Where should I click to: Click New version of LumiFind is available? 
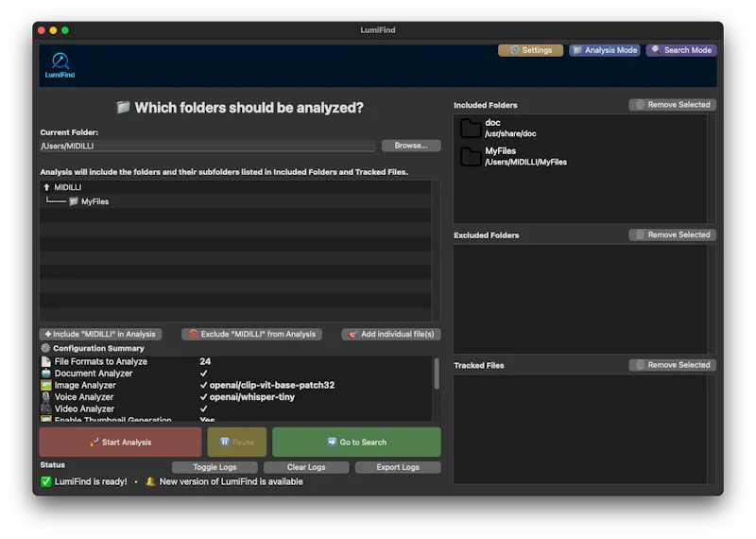coord(231,481)
